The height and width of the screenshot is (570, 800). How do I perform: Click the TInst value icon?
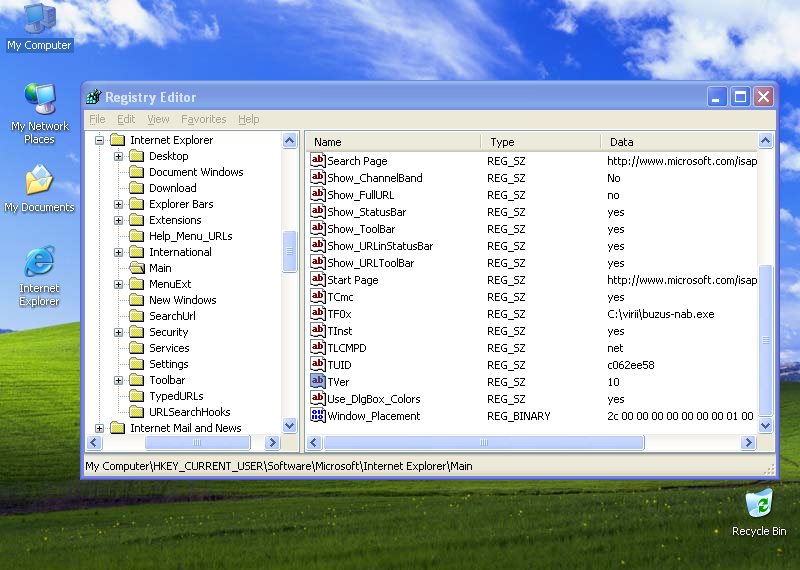pos(318,330)
